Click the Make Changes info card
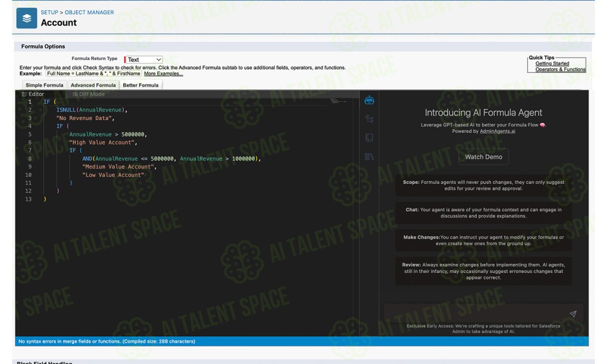This screenshot has height=364, width=607. click(484, 240)
